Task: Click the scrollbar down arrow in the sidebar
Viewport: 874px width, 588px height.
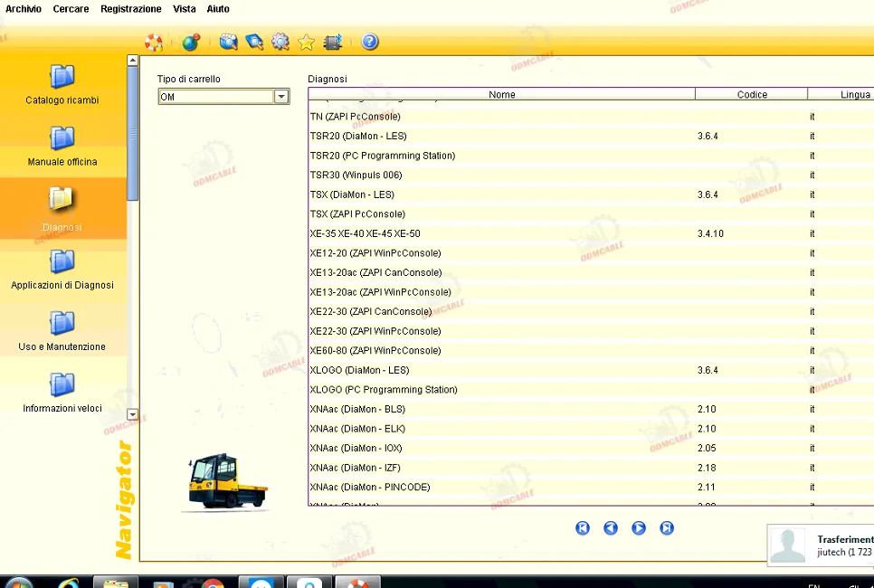Action: click(132, 414)
